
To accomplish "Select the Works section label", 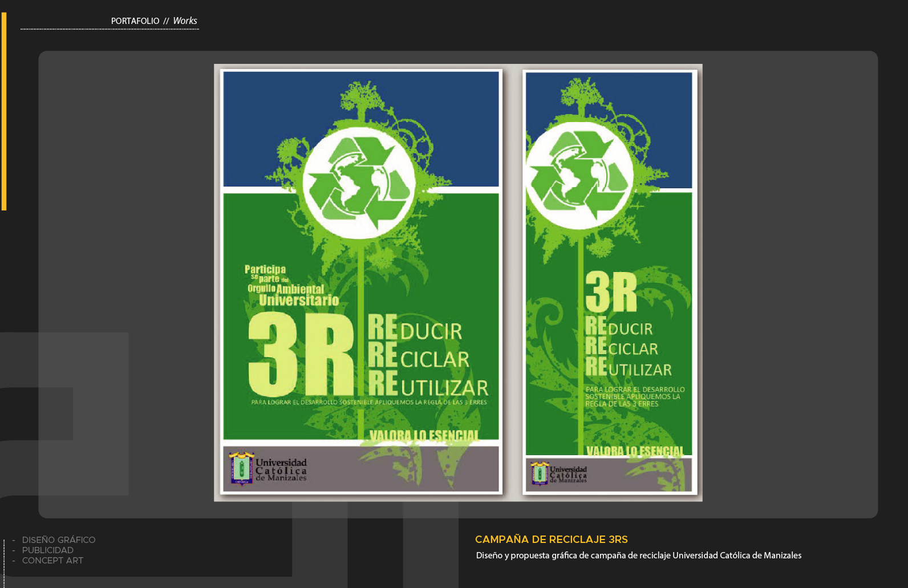I will tap(185, 21).
